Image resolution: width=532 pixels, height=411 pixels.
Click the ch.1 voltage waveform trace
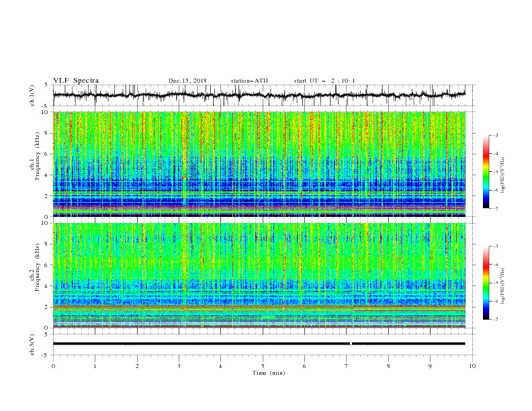click(259, 95)
